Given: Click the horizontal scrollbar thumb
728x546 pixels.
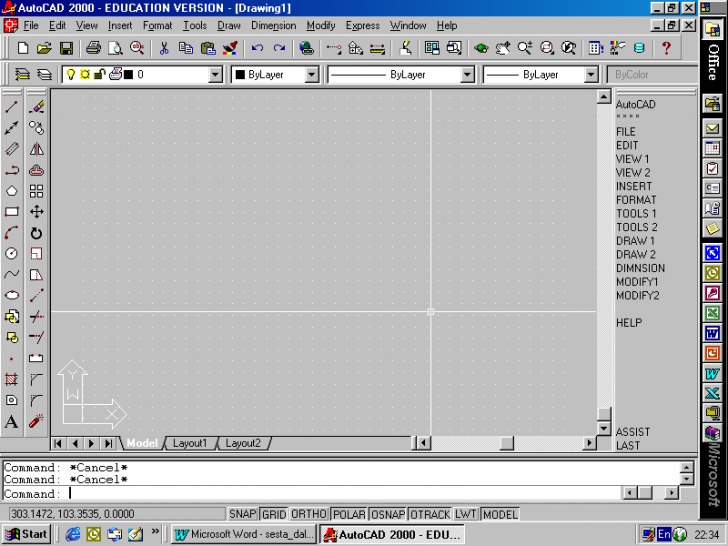Looking at the screenshot, I should (x=507, y=443).
